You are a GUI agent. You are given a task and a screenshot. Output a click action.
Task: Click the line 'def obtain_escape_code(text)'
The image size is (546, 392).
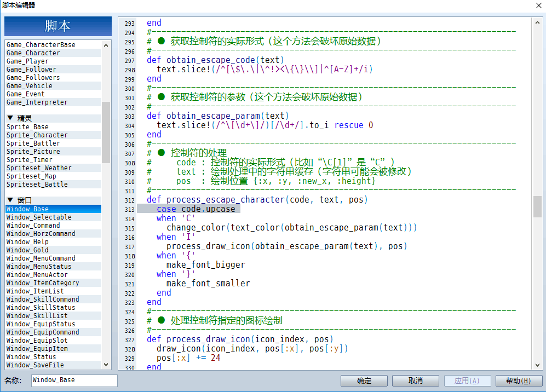216,60
